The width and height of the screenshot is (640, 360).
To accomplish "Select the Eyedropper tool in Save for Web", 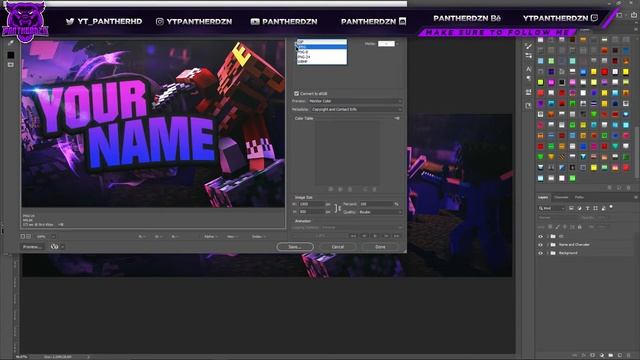I will pos(11,43).
